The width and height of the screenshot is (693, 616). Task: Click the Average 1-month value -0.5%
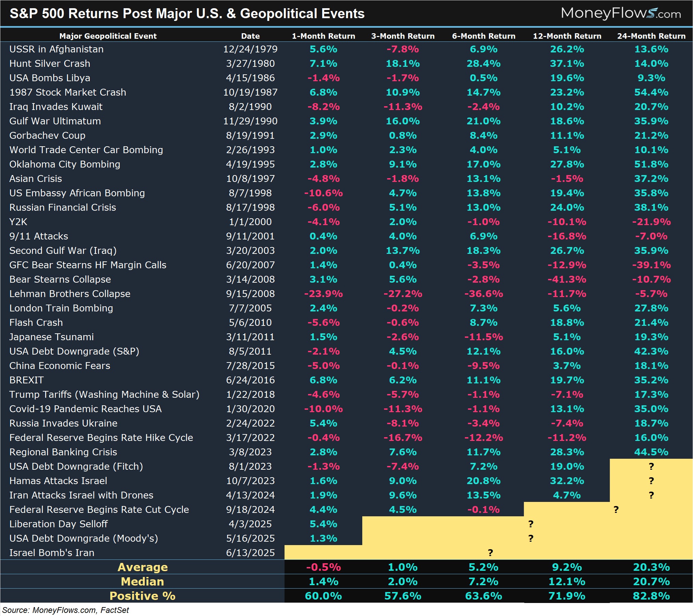coord(323,567)
